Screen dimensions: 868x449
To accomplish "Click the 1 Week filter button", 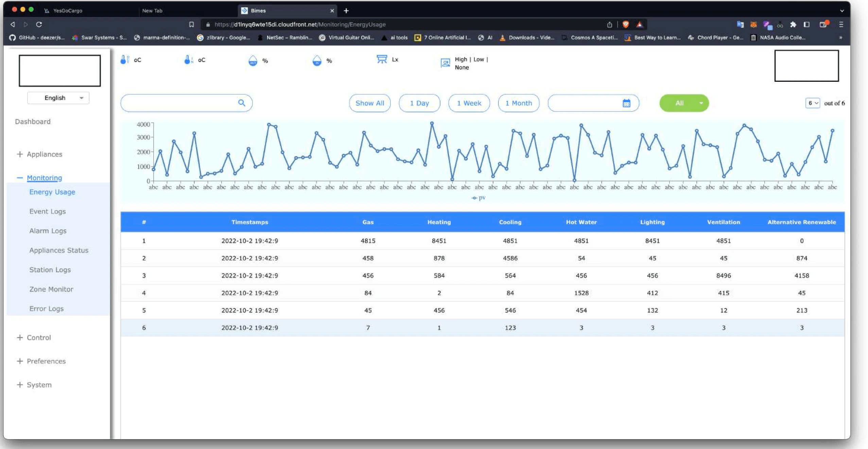I will [x=469, y=103].
